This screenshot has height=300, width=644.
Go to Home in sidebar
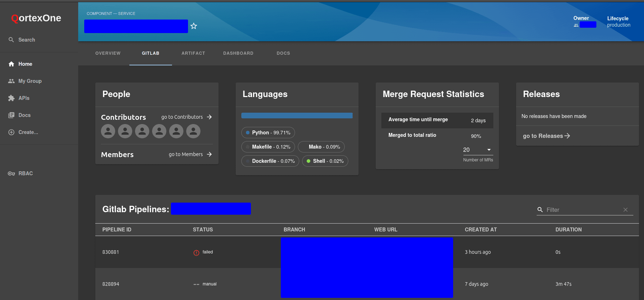click(39, 64)
